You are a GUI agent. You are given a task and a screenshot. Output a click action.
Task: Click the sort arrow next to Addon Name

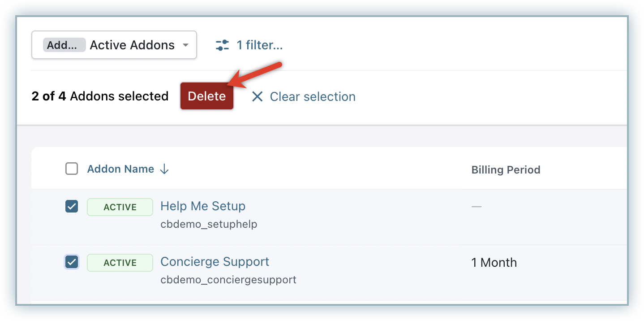coord(164,169)
